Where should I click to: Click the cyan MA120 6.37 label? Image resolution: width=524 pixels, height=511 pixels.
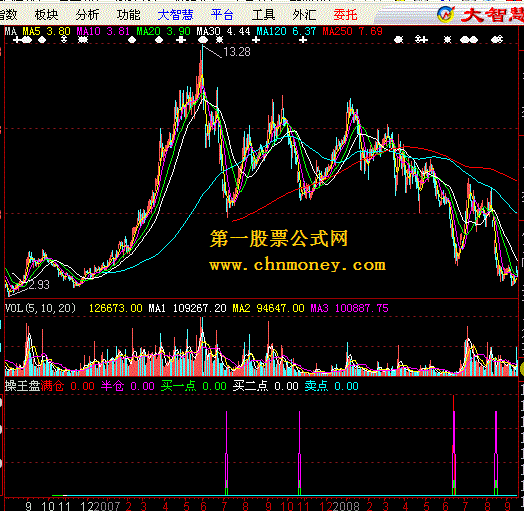[286, 31]
